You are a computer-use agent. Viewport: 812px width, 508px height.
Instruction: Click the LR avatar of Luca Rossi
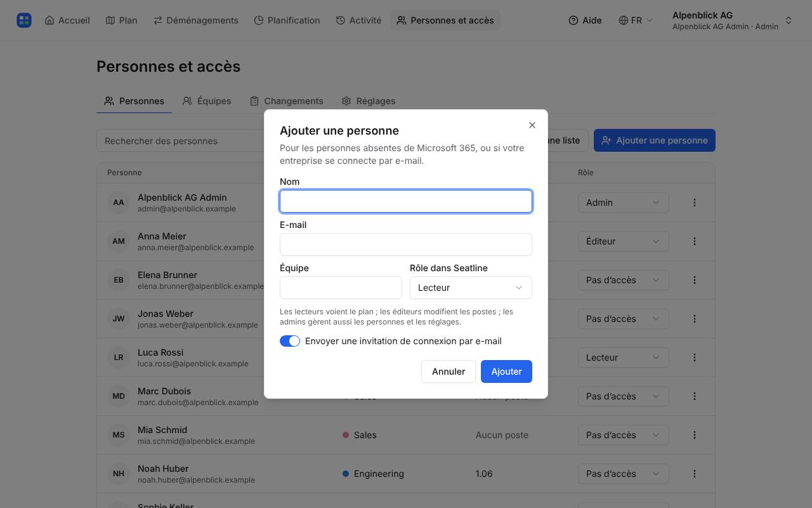tap(119, 358)
